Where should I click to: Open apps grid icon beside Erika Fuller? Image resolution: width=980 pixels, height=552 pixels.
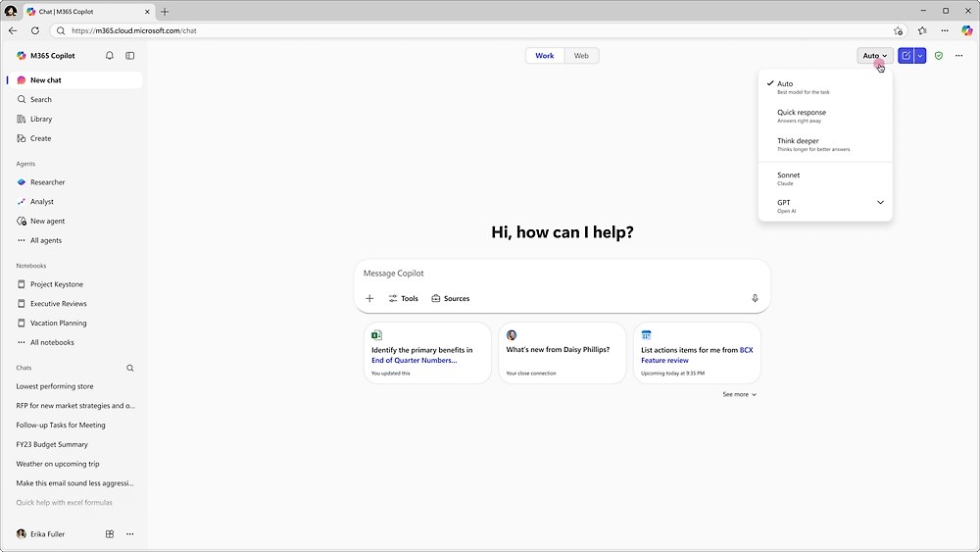(110, 534)
